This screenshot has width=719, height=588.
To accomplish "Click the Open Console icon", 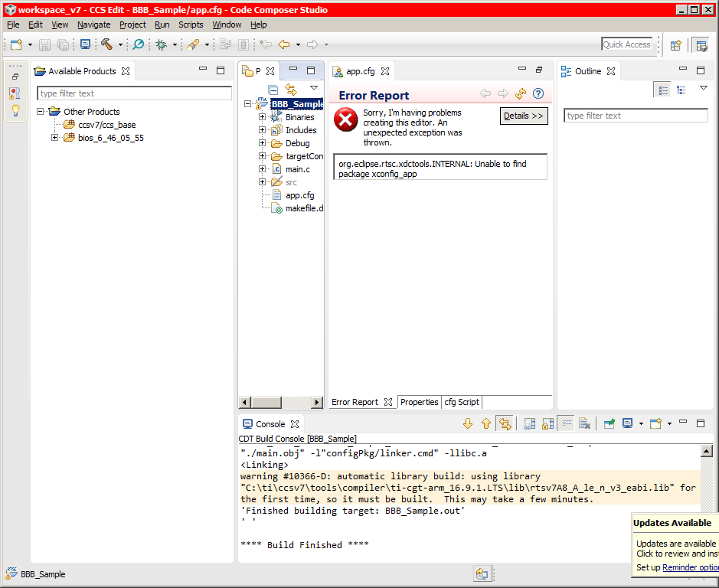I will coord(655,424).
